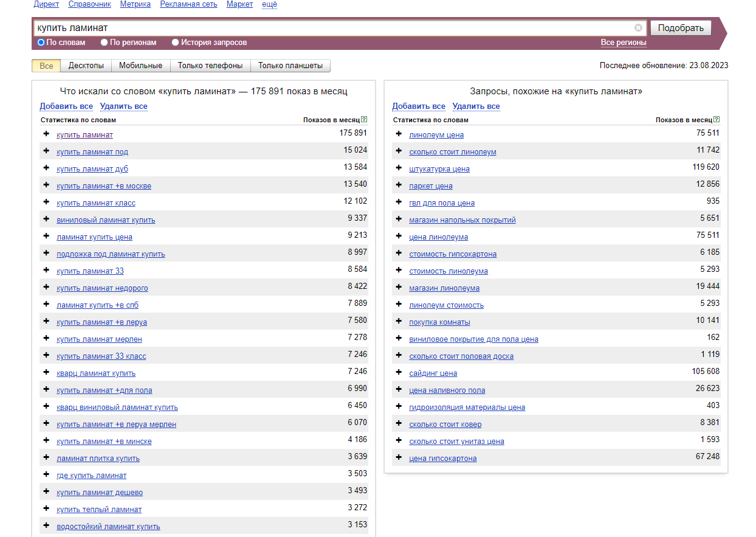The height and width of the screenshot is (537, 756).
Task: Click plus icon beside 'купить ламинат недорого'
Action: pos(46,287)
